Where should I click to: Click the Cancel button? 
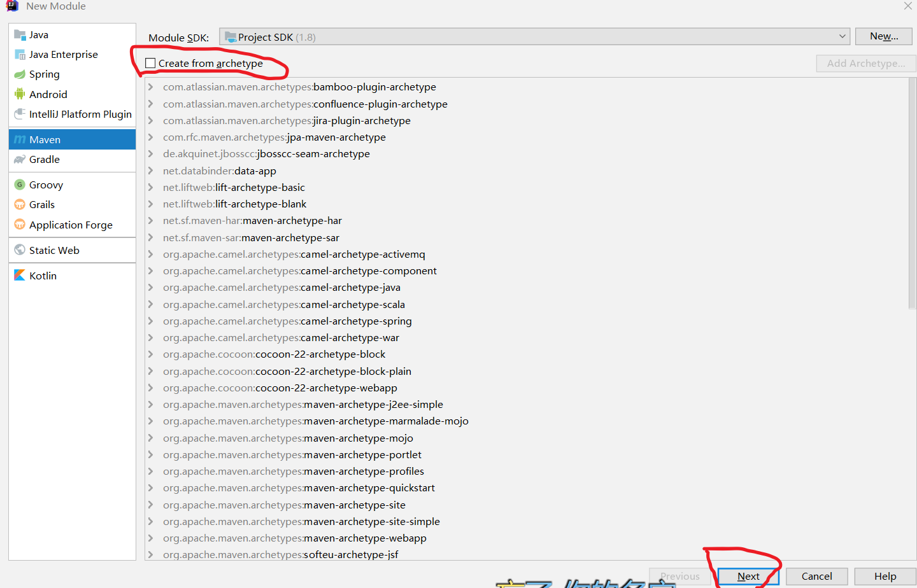click(816, 576)
